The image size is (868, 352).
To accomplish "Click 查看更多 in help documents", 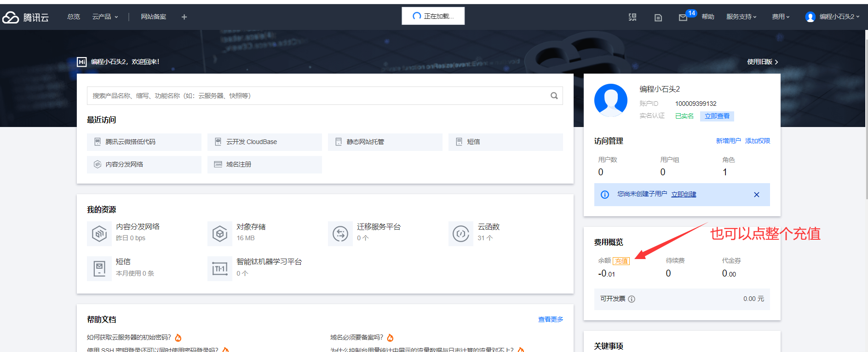I will tap(551, 319).
